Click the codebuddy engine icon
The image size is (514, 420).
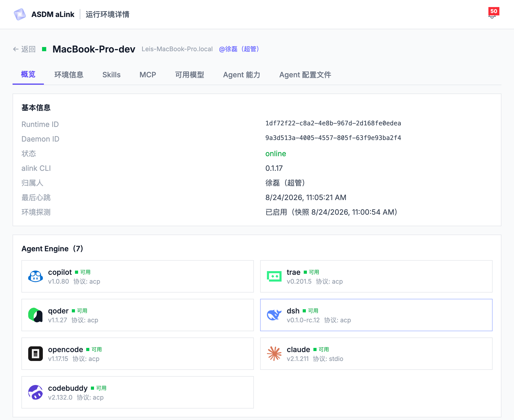(x=36, y=392)
